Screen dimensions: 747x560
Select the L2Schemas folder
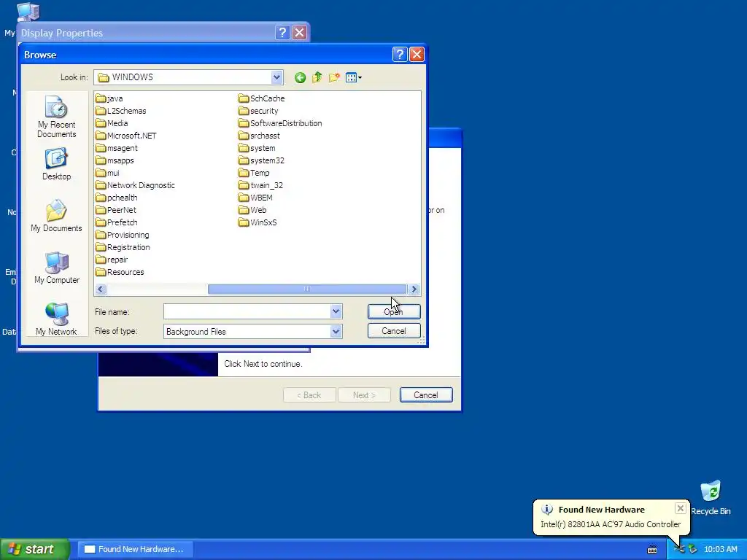[x=120, y=111]
